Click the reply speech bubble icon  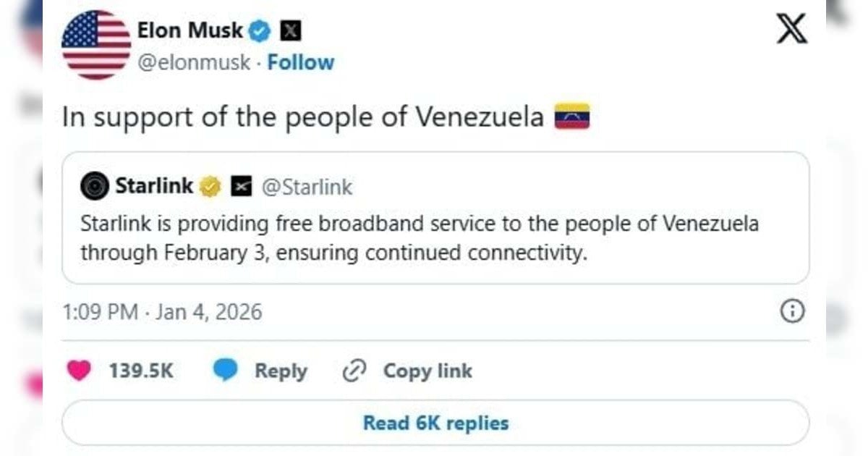click(225, 371)
